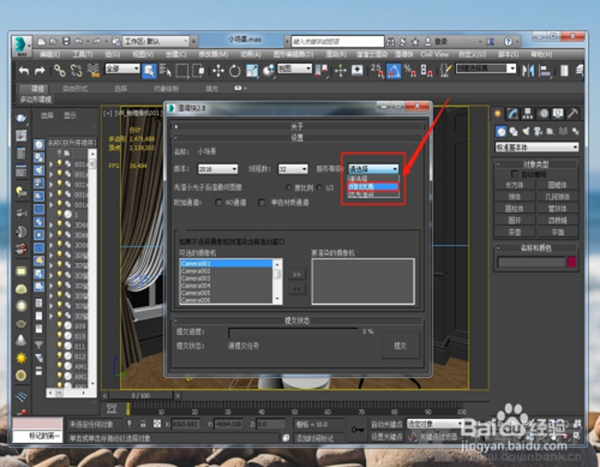600x467 pixels.
Task: Select the Select Object tool
Action: point(148,70)
